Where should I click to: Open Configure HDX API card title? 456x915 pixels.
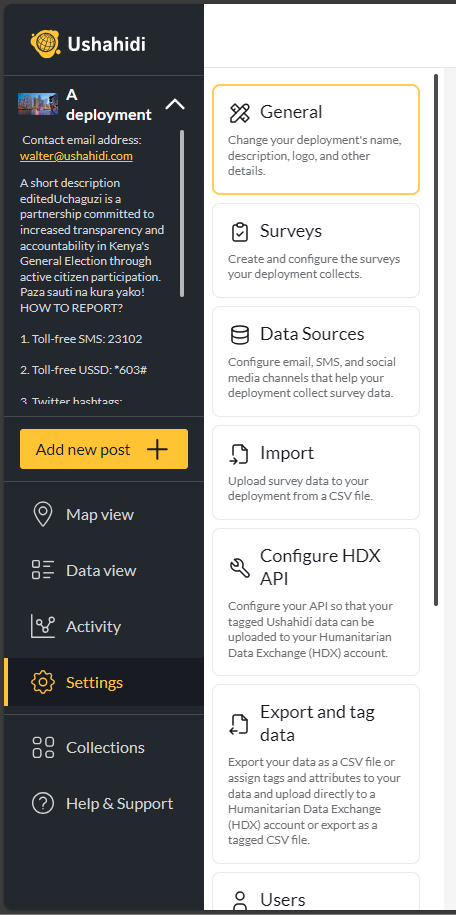point(320,567)
